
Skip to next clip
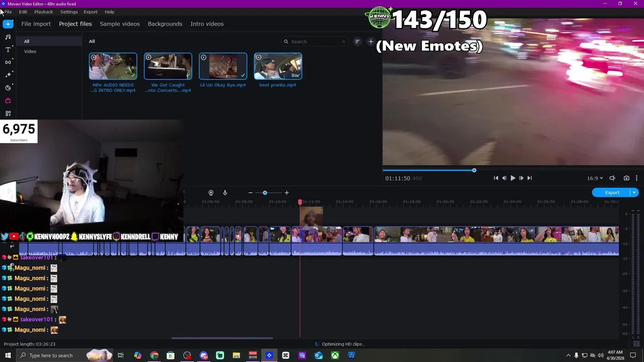point(529,178)
